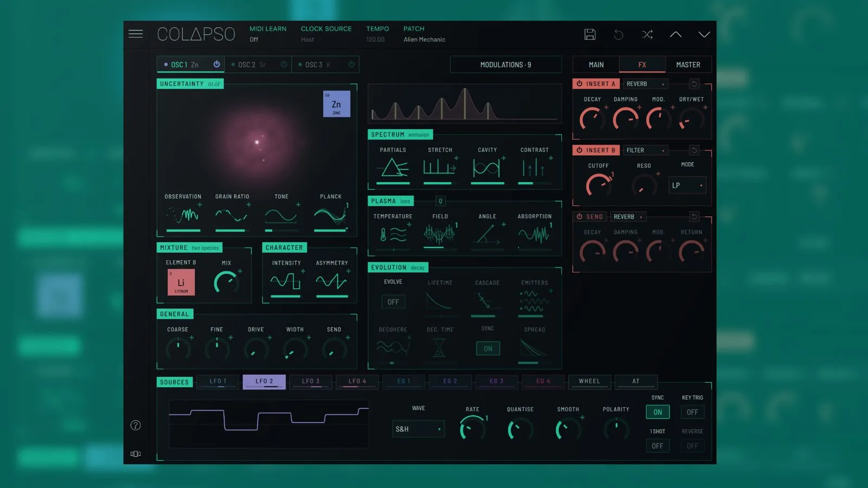Click the layout view icon below help
This screenshot has width=868, height=488.
(x=136, y=454)
